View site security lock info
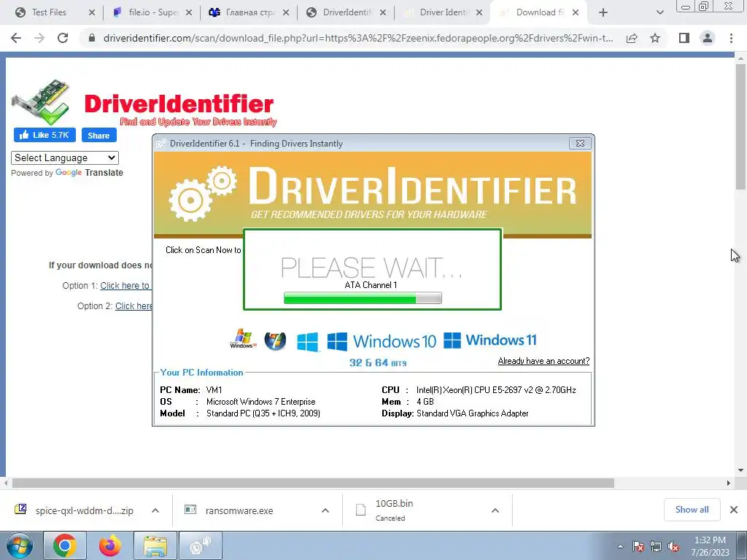The image size is (747, 560). coord(92,38)
